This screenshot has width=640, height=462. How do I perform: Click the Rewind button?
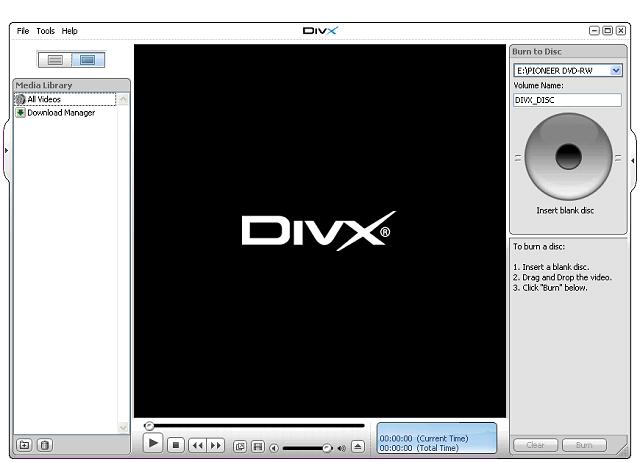click(198, 445)
